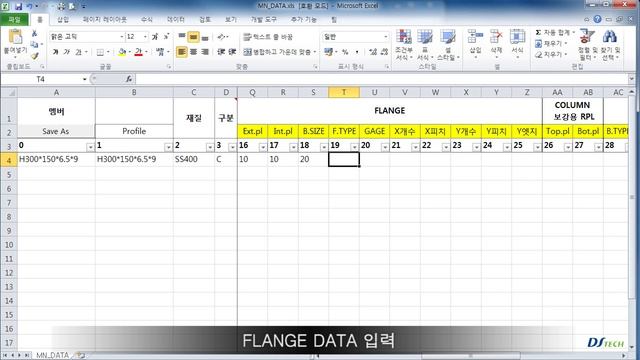Click the blue Help question mark icon
This screenshot has height=360, width=640.
[598, 19]
